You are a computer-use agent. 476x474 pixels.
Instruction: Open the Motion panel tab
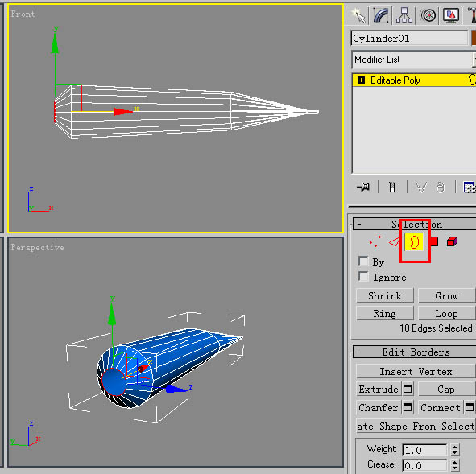(428, 15)
